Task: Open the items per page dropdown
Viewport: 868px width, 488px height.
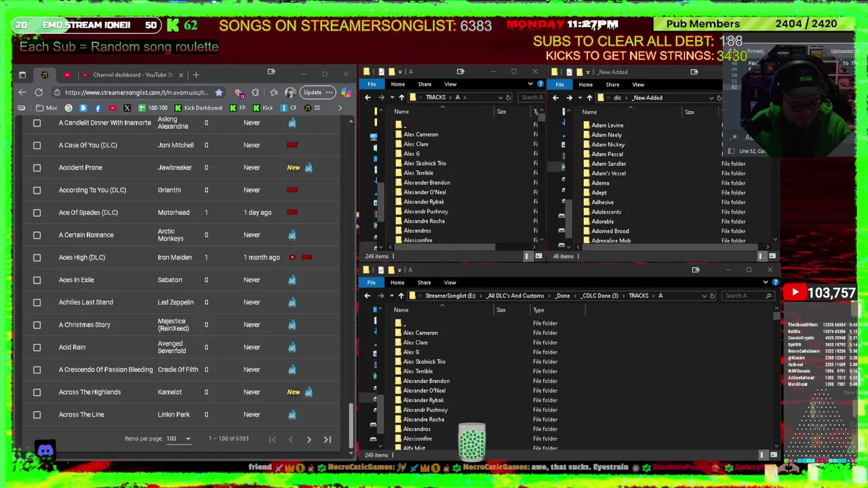Action: tap(180, 439)
